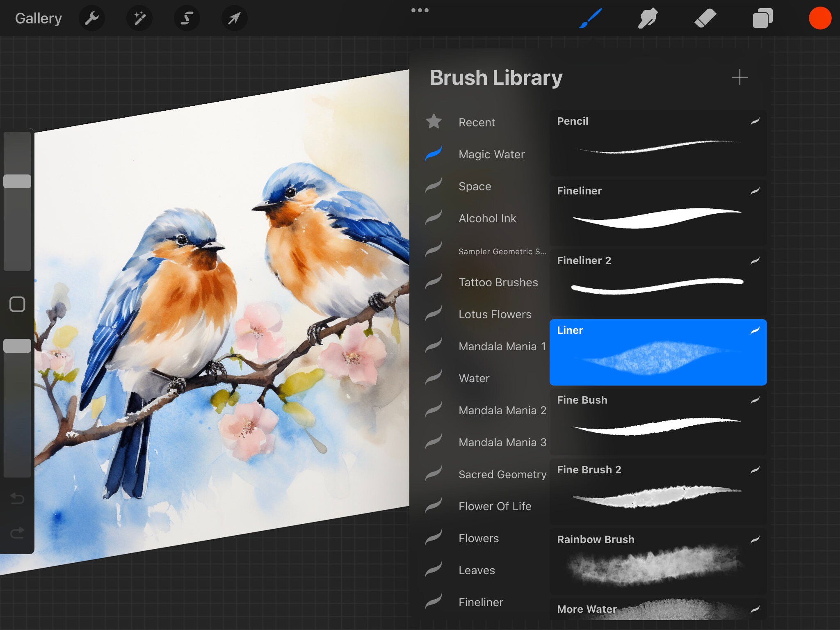The width and height of the screenshot is (840, 630).
Task: Open the Layers panel
Action: tap(762, 18)
